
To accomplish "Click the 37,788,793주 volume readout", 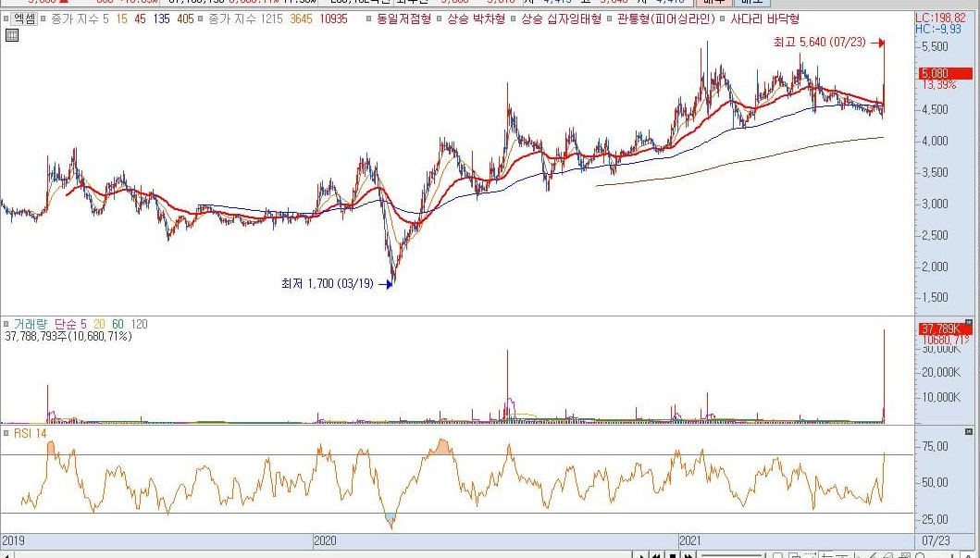I will click(68, 336).
